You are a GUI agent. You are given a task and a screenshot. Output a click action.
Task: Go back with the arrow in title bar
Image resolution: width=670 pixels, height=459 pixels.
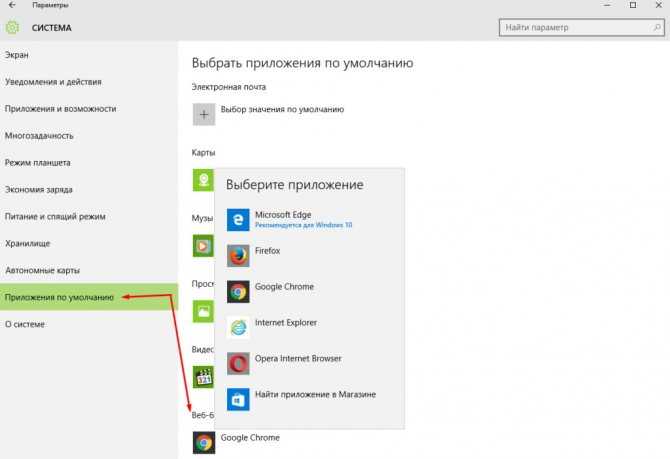tap(12, 5)
